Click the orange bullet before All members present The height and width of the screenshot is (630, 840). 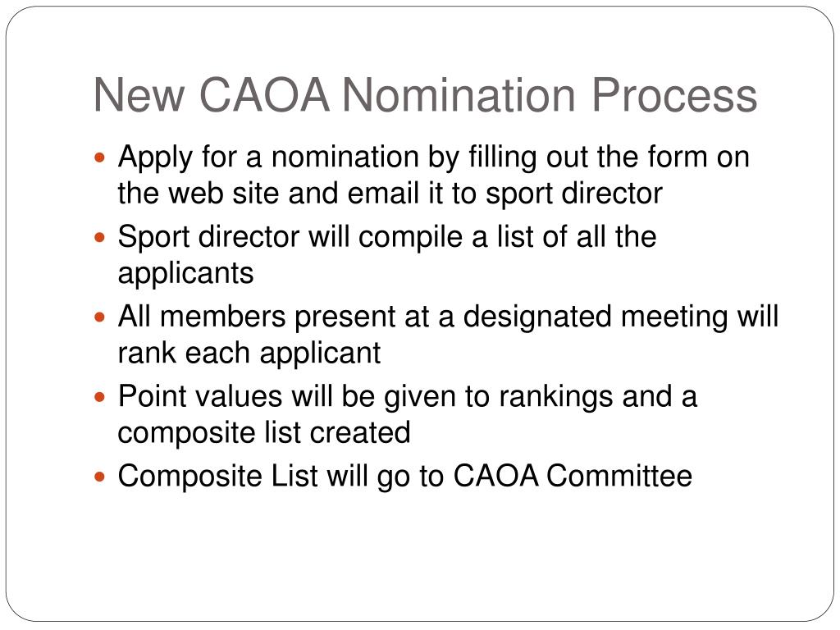click(99, 317)
